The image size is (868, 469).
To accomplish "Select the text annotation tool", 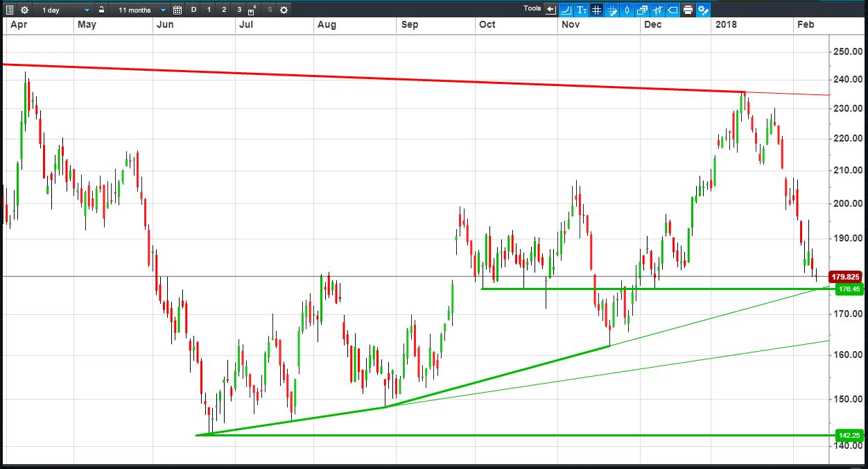I will pyautogui.click(x=581, y=10).
